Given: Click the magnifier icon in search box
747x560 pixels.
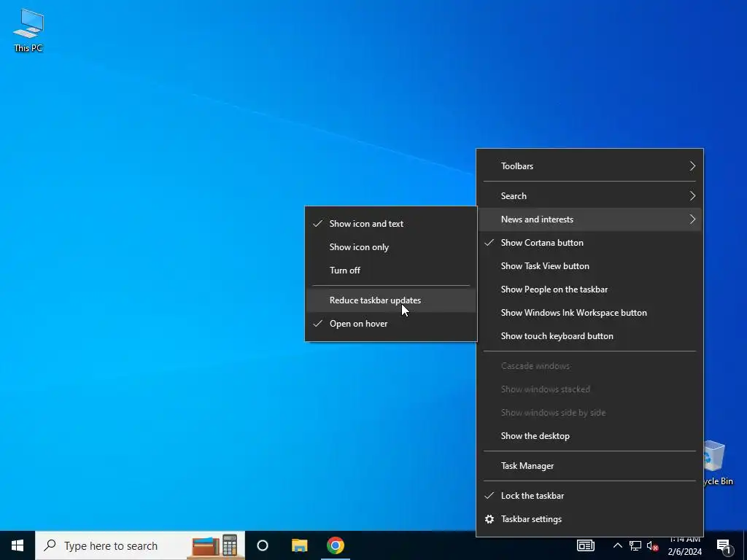Looking at the screenshot, I should (x=50, y=545).
